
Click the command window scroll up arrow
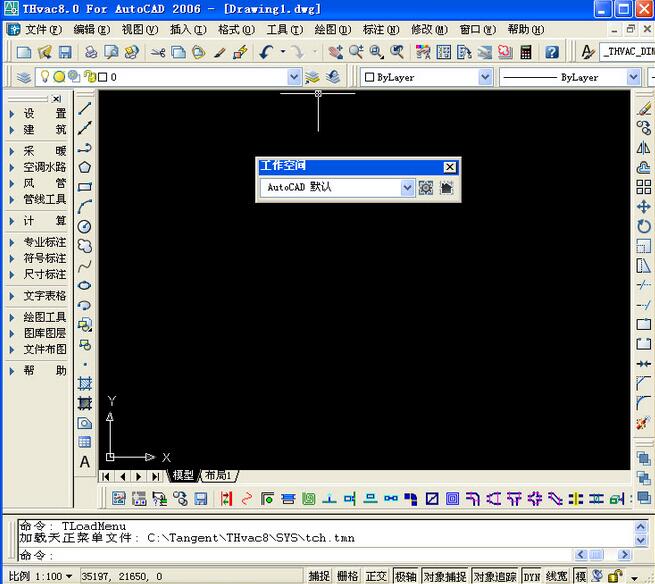[641, 526]
